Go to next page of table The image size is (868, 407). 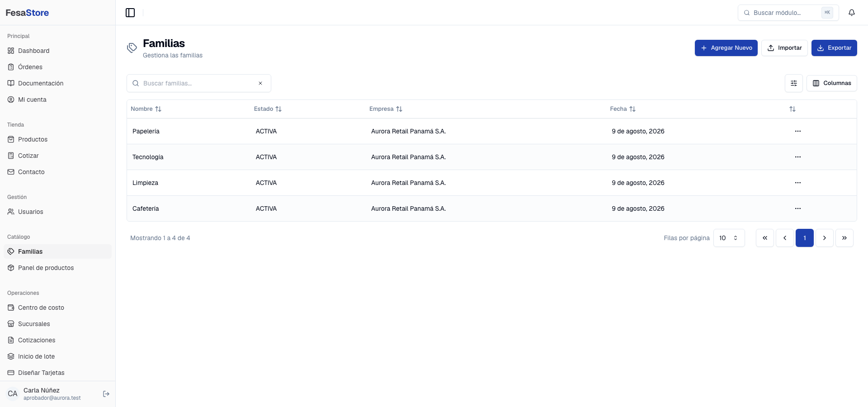pos(825,238)
